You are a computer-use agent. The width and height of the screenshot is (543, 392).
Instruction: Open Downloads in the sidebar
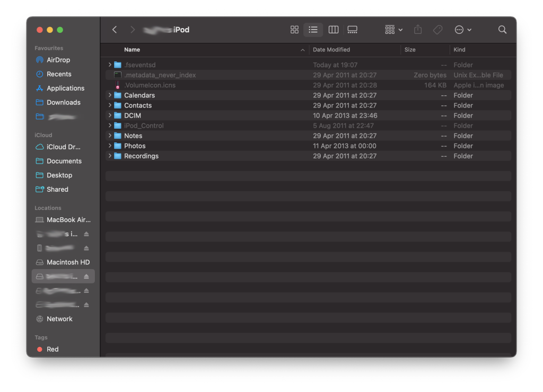pos(63,102)
